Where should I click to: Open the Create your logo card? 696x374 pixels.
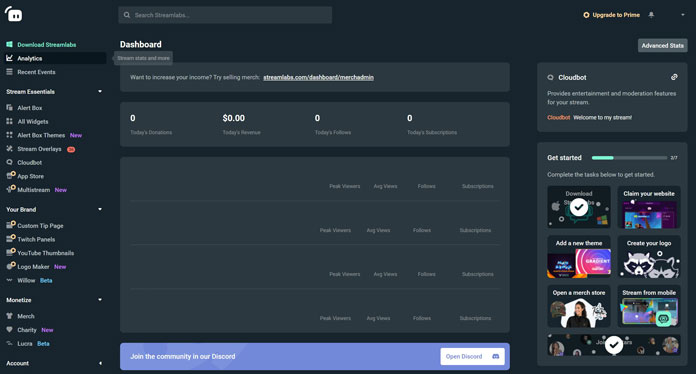pyautogui.click(x=649, y=257)
